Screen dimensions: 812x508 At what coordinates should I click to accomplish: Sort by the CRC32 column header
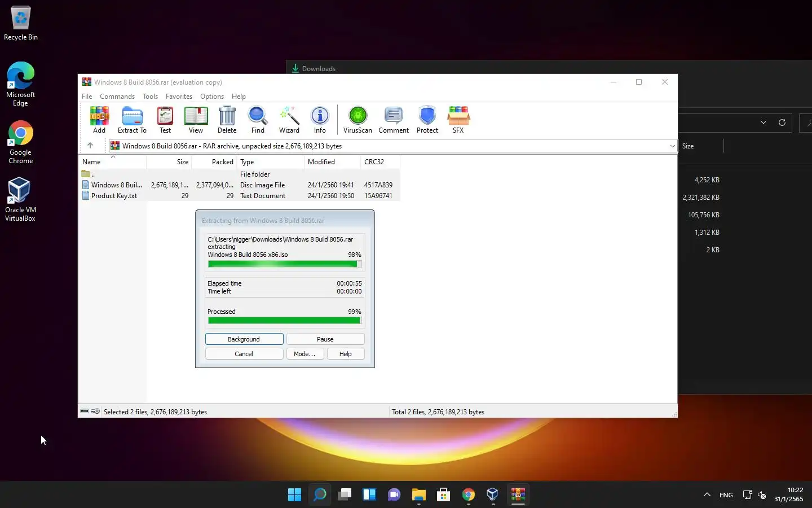(380, 162)
